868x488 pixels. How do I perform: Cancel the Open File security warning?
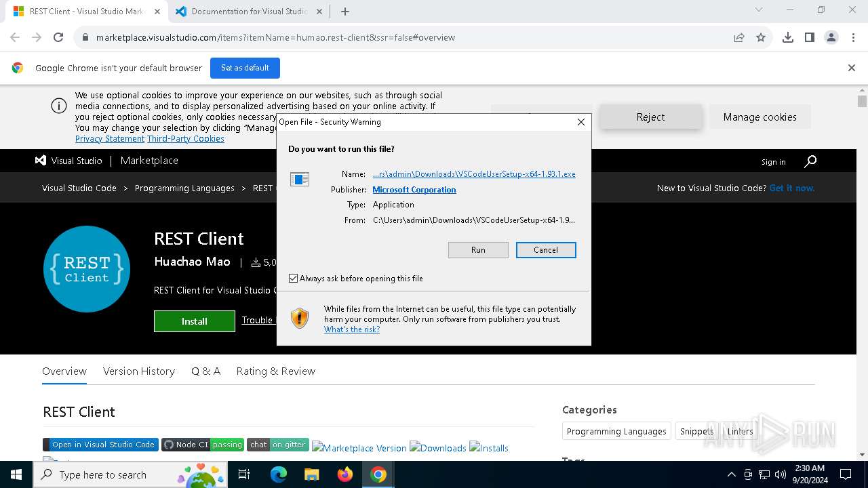[546, 250]
